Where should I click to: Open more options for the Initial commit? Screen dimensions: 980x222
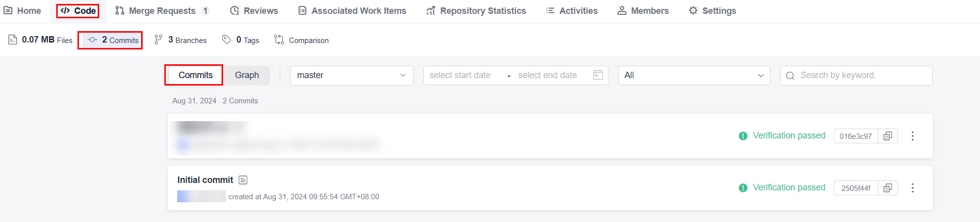[912, 188]
